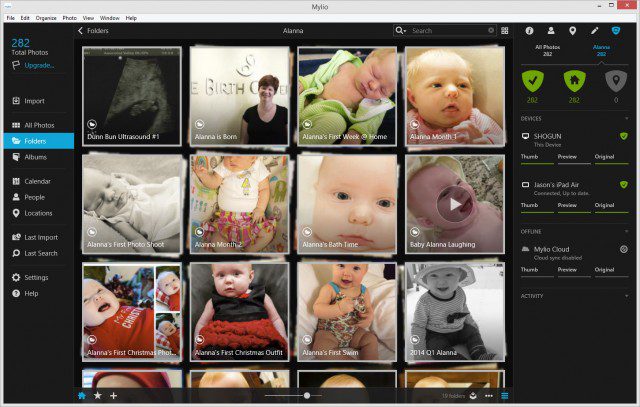The image size is (640, 407).
Task: Open the Alanna is Born folder
Action: tap(240, 96)
